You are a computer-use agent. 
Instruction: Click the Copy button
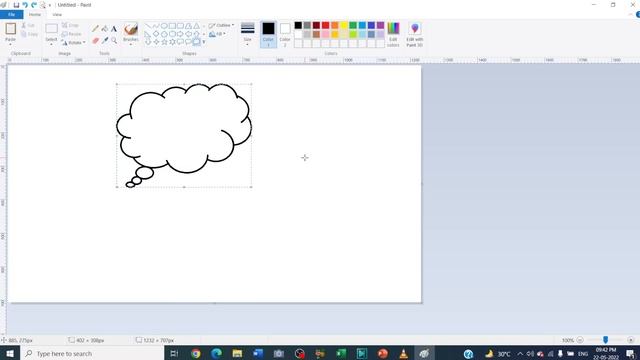pyautogui.click(x=29, y=34)
